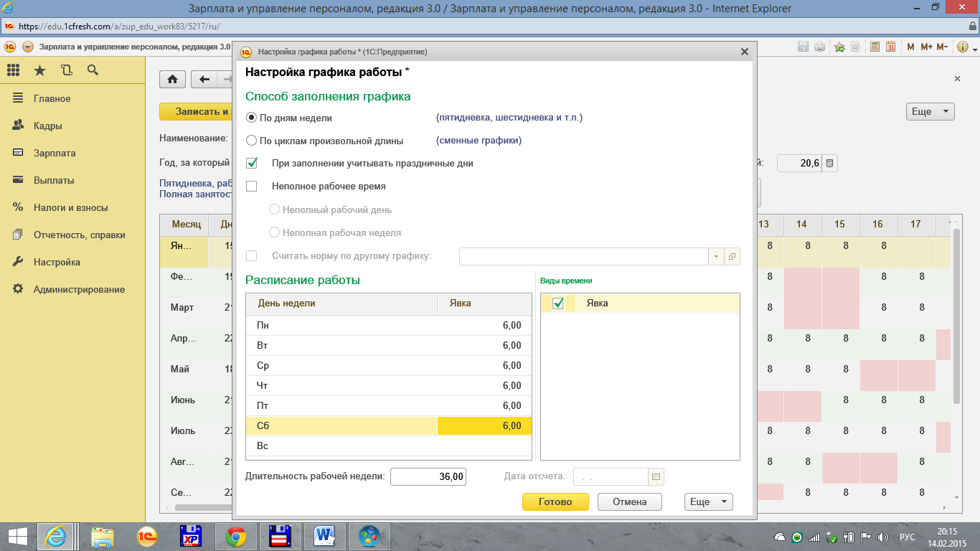Click the printer icon in top toolbar
Image resolution: width=980 pixels, height=551 pixels.
pyautogui.click(x=819, y=47)
